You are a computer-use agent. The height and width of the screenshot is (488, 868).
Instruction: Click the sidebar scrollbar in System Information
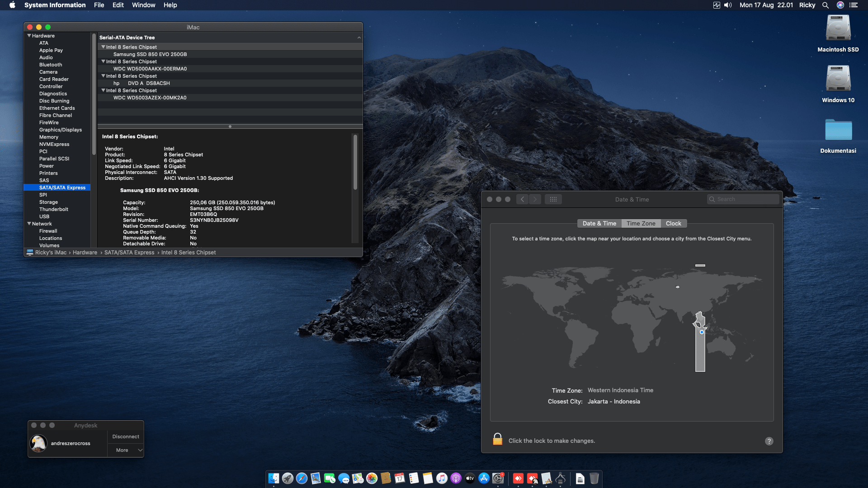point(94,94)
